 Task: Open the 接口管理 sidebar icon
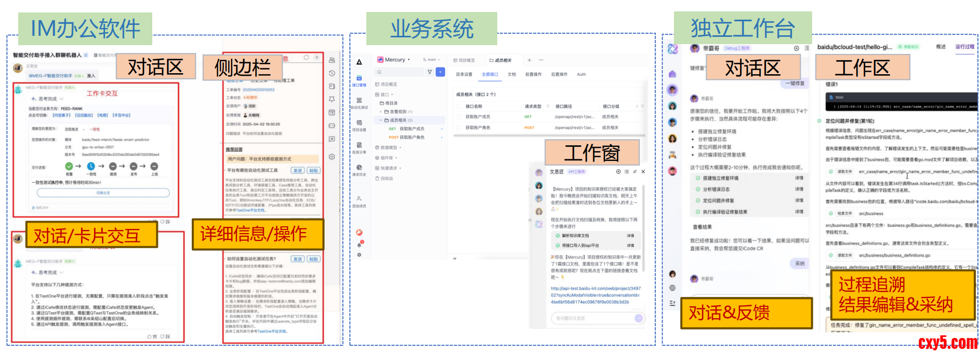(x=359, y=80)
